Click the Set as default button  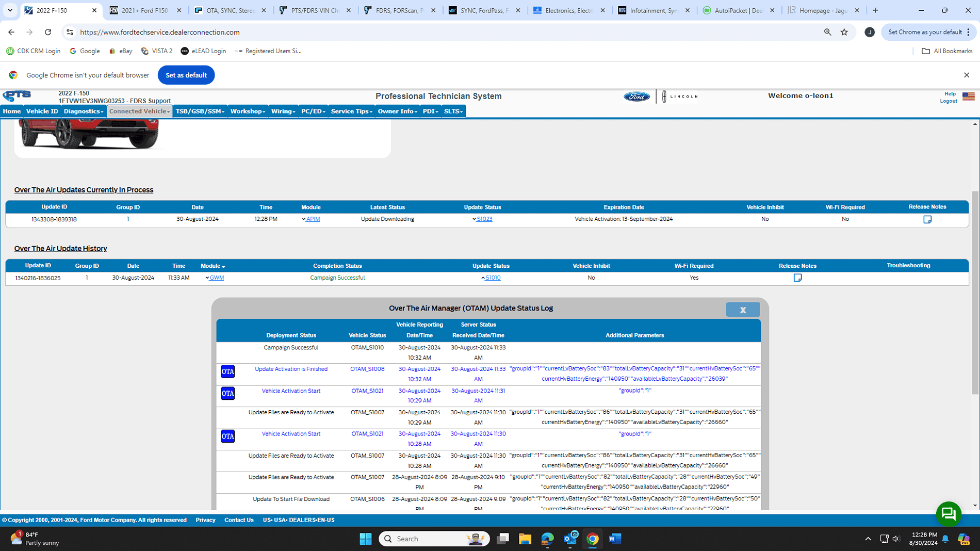[186, 75]
